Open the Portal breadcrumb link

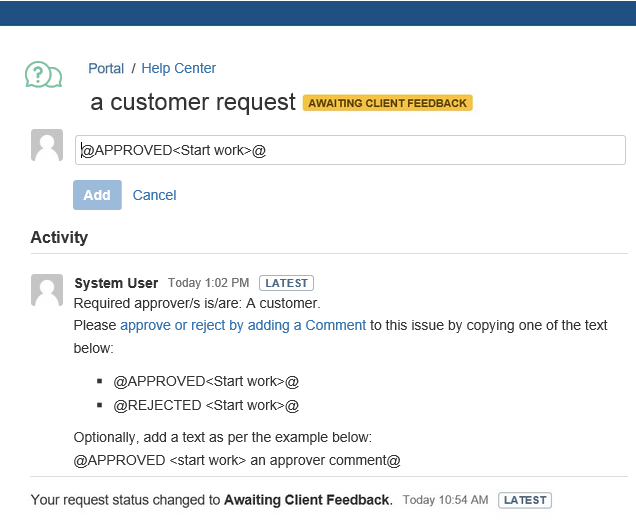click(106, 69)
